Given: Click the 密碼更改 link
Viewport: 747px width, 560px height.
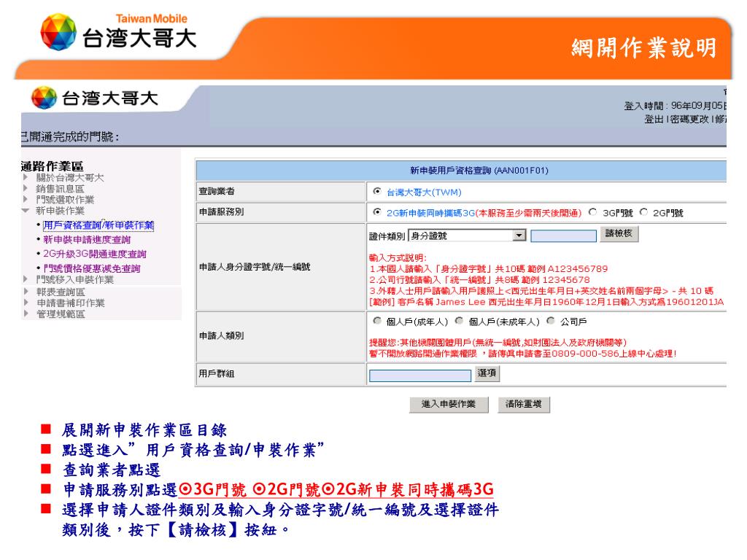Looking at the screenshot, I should [689, 120].
